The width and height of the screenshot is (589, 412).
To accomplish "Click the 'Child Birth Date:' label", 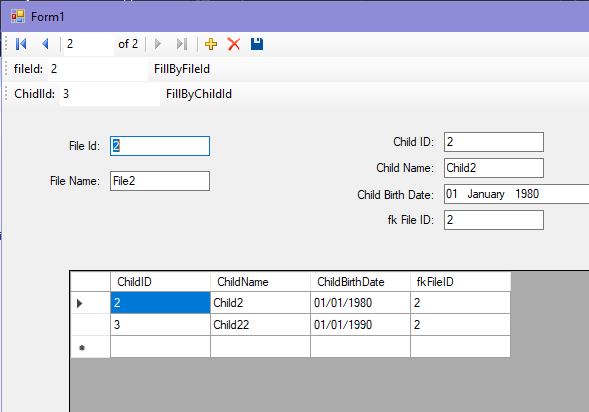I will [x=396, y=195].
